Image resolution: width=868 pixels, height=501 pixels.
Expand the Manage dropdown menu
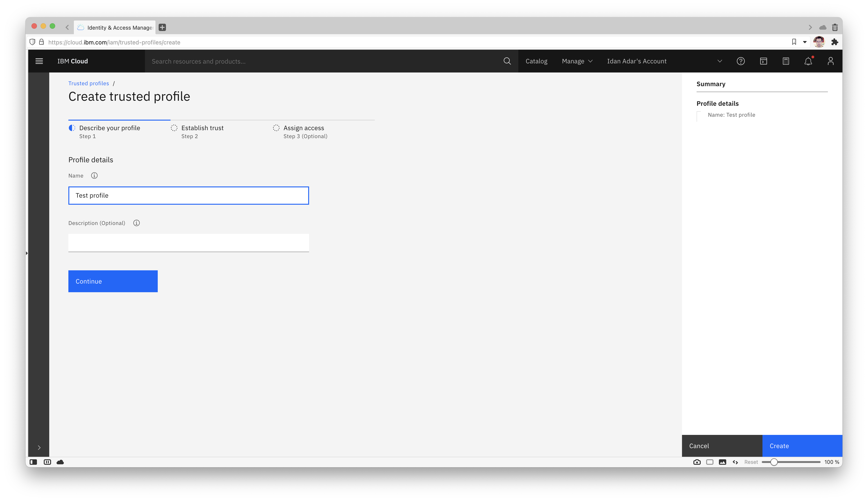point(577,61)
